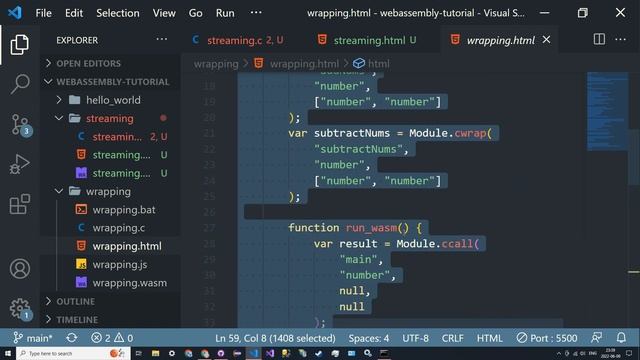
Task: Open the Go menu
Action: point(196,13)
